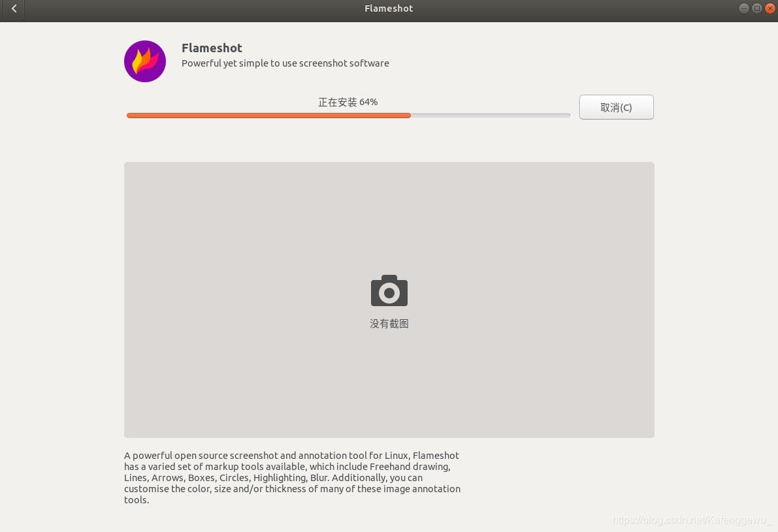Click the app description paragraph
This screenshot has height=532, width=778.
tap(292, 477)
